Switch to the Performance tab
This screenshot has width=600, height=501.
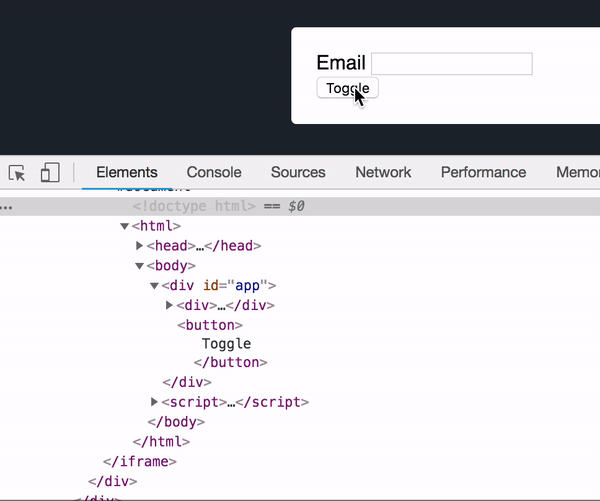point(483,172)
